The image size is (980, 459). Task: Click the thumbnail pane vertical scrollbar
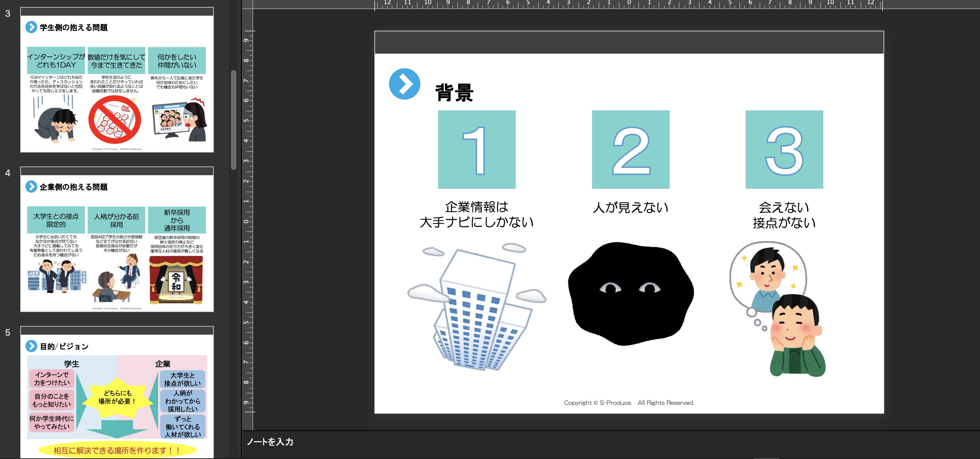pyautogui.click(x=234, y=120)
